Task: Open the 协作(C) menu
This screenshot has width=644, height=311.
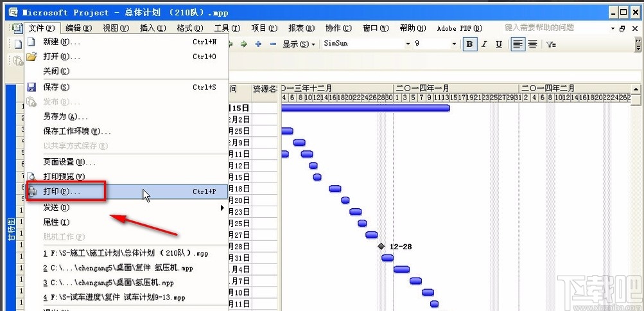Action: [x=338, y=28]
